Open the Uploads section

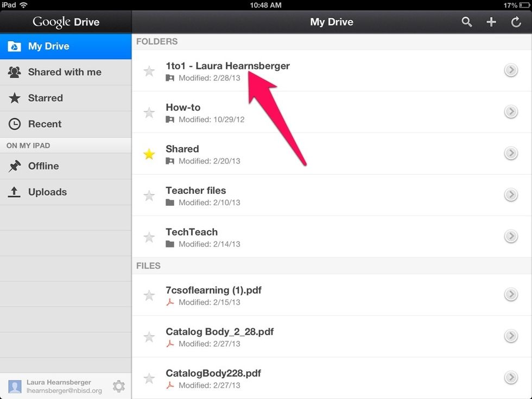click(x=47, y=192)
